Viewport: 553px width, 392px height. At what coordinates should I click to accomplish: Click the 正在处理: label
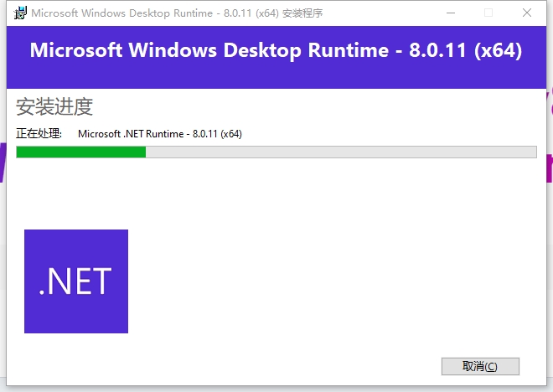point(39,133)
